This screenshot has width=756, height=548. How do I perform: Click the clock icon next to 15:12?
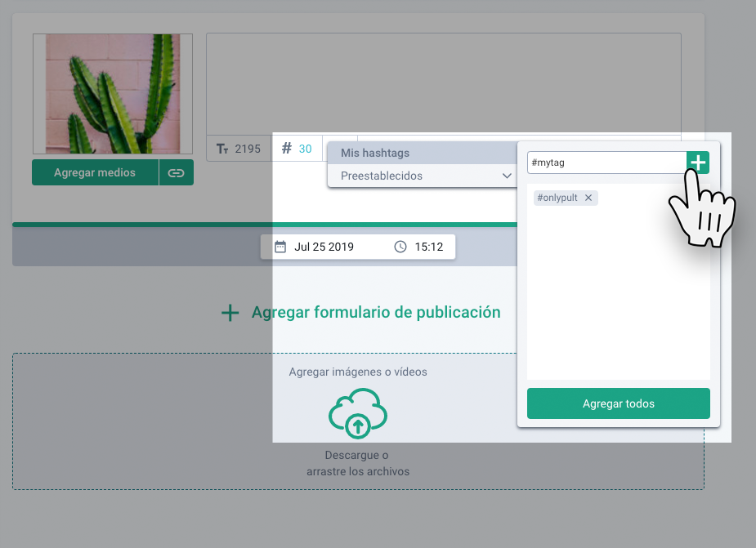[x=400, y=247]
